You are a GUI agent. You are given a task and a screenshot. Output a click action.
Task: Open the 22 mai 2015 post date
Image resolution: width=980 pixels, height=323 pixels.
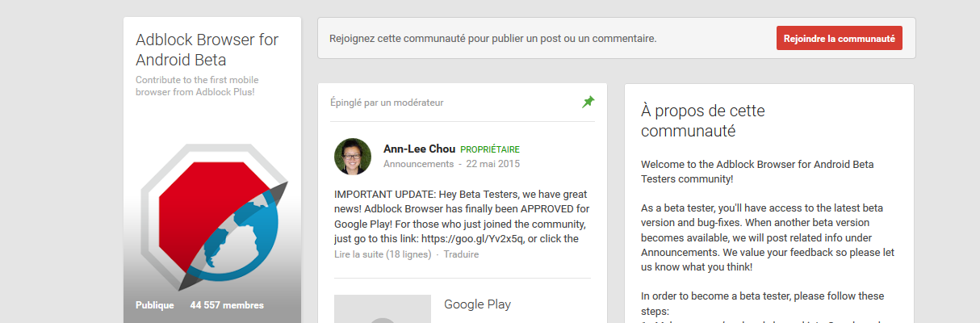[494, 164]
